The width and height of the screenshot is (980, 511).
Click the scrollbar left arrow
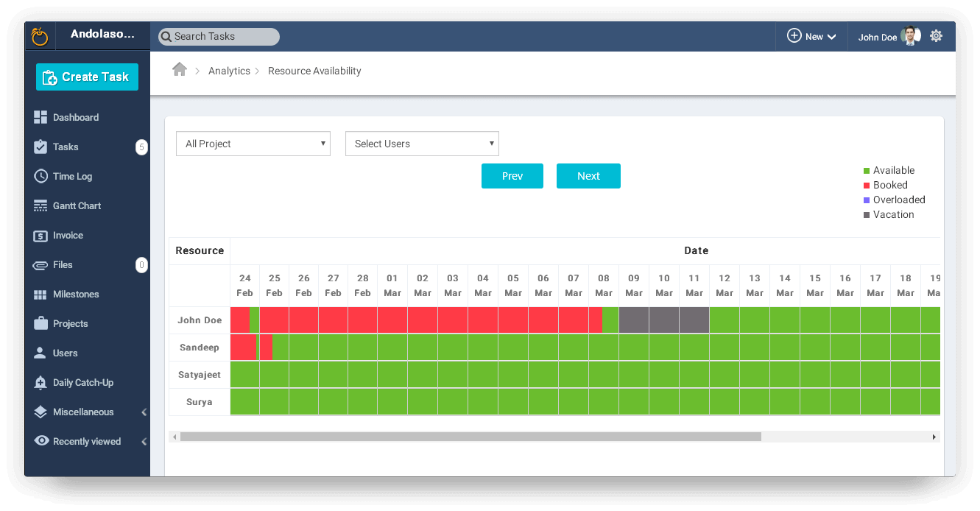point(175,437)
